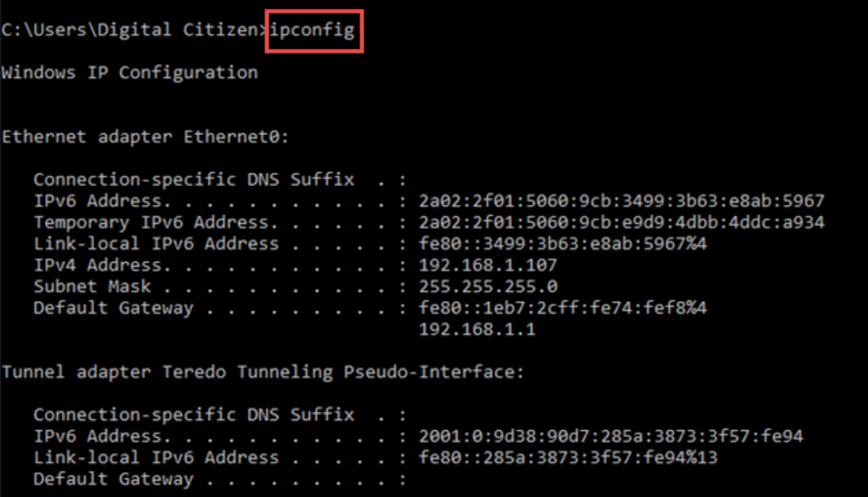868x497 pixels.
Task: Click the Ethernet IPv6 address ending in 5967
Action: (622, 201)
